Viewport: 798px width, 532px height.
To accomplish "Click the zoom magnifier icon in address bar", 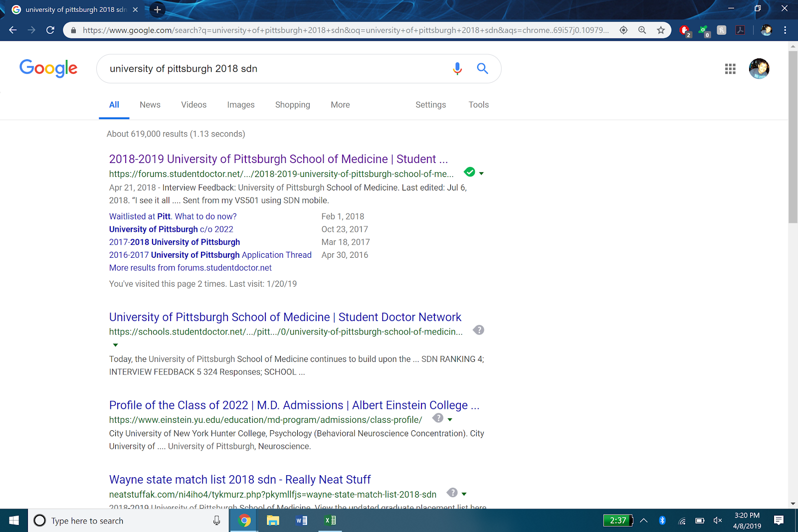I will [642, 30].
